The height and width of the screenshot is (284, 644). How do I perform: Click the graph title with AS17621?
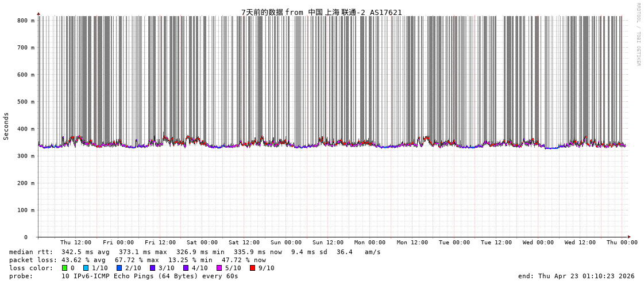[321, 12]
